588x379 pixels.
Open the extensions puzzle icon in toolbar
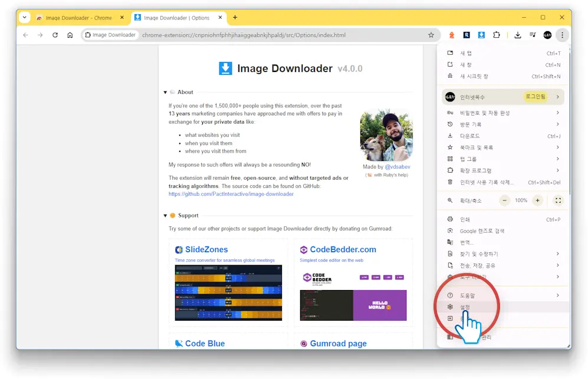(497, 35)
